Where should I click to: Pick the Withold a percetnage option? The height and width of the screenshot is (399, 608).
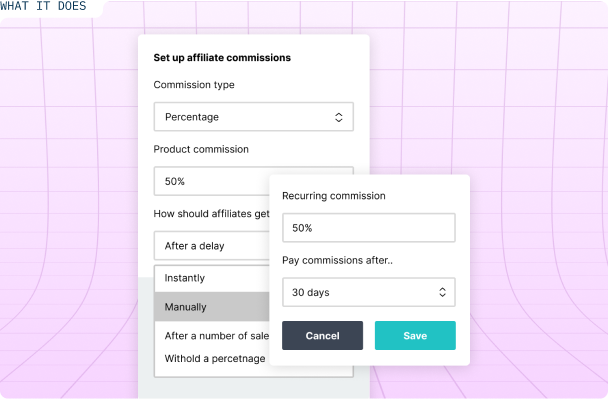click(215, 358)
